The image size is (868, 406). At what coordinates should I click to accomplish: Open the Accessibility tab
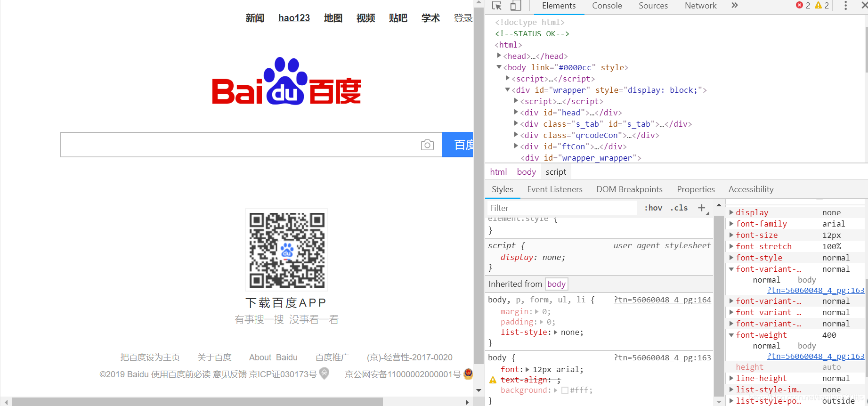point(751,189)
